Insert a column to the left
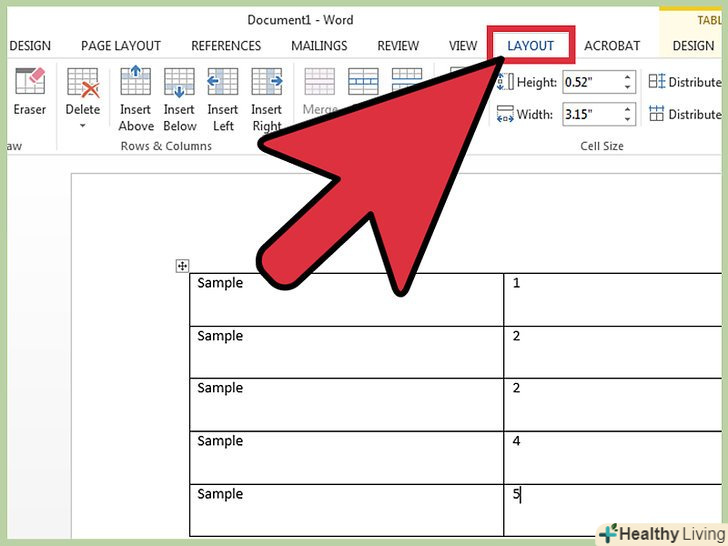 tap(223, 98)
